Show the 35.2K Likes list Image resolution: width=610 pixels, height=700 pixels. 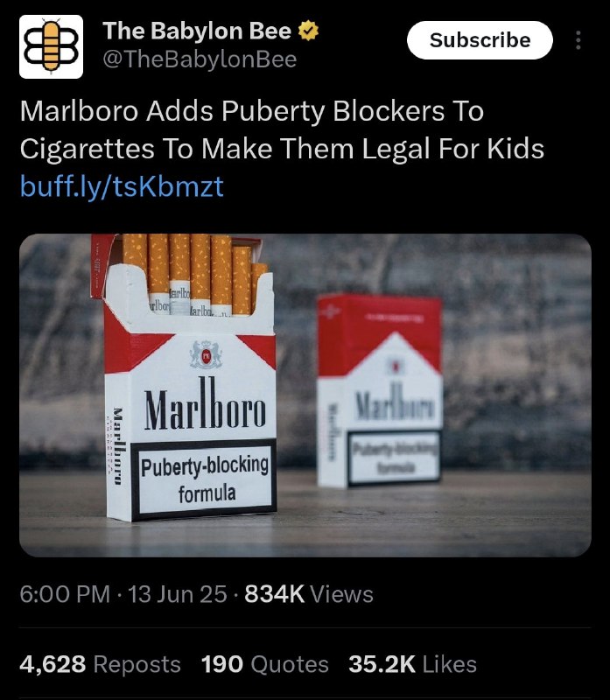[412, 664]
